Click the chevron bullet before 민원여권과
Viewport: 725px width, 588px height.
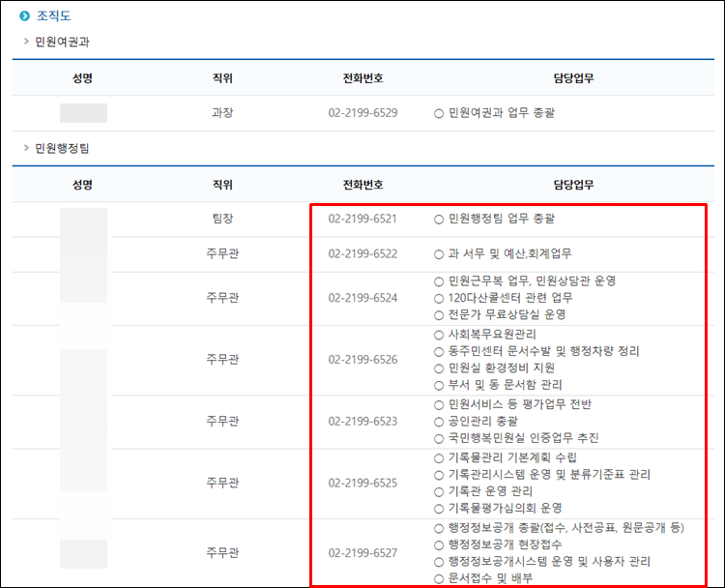26,42
